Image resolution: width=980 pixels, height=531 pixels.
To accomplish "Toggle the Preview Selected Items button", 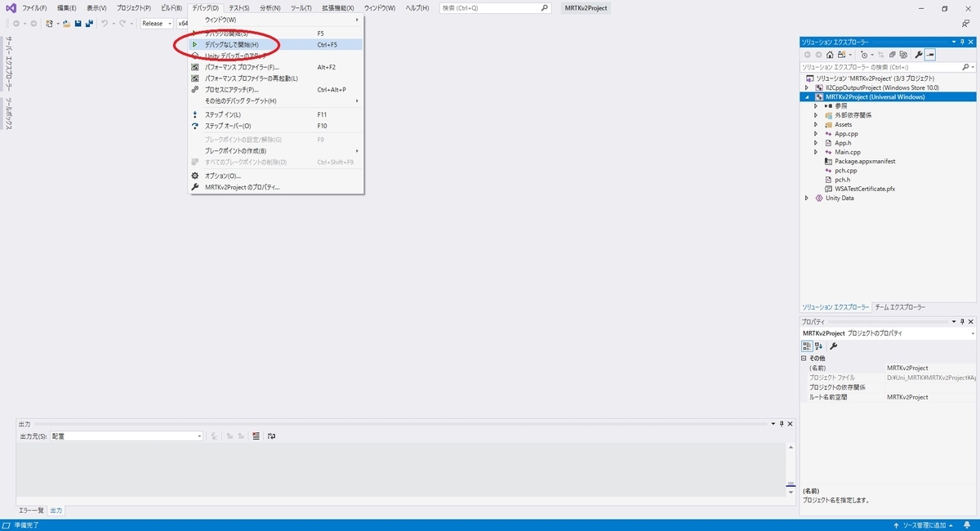I will click(x=930, y=55).
